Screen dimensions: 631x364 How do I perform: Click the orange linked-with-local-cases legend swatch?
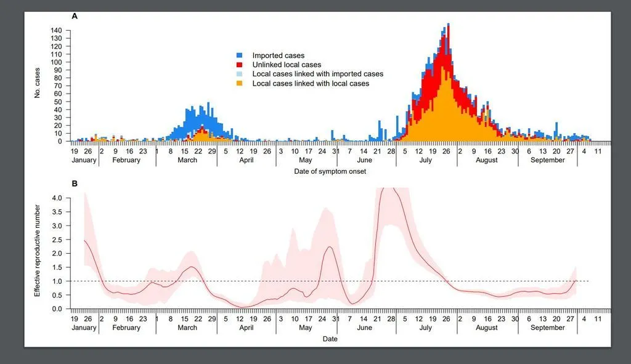[x=240, y=83]
